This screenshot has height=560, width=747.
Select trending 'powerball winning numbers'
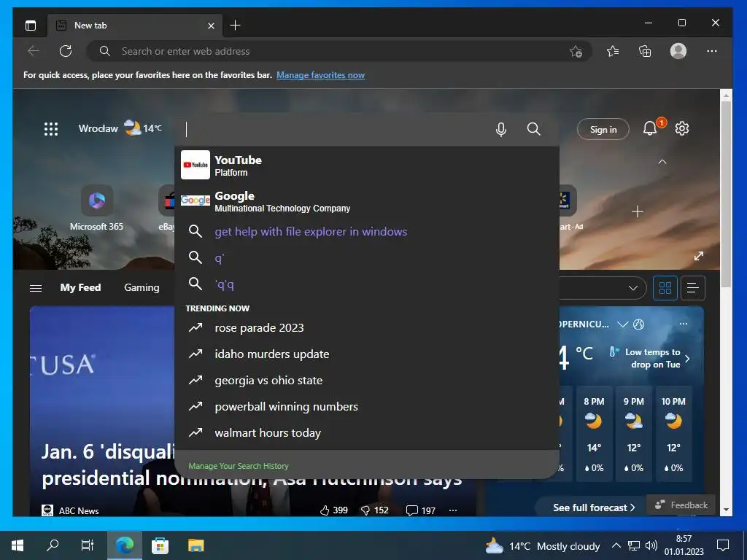(x=367, y=407)
